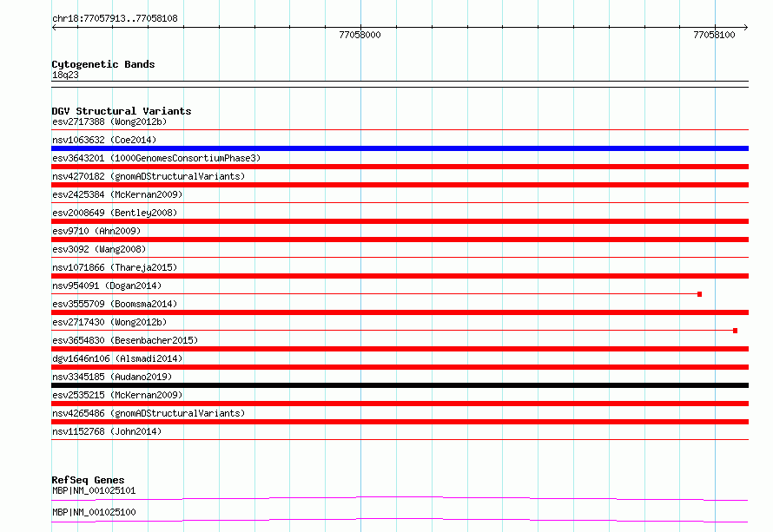Click the red esv3643201 variant bar
Image resolution: width=773 pixels, height=532 pixels.
click(400, 167)
